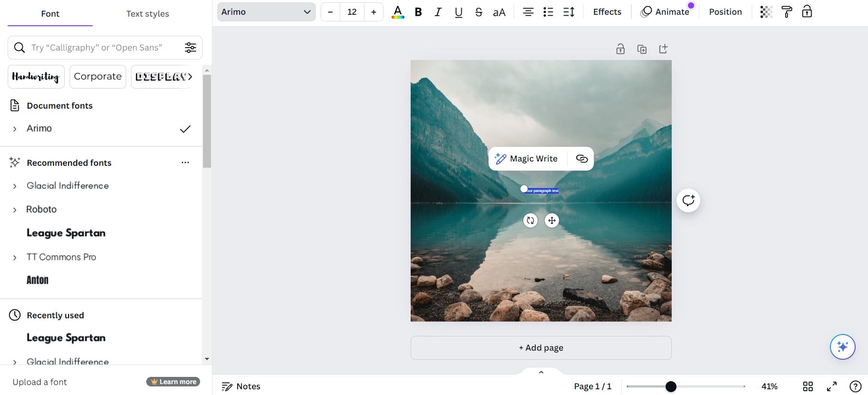Open the Animate options
The height and width of the screenshot is (395, 868).
[666, 12]
